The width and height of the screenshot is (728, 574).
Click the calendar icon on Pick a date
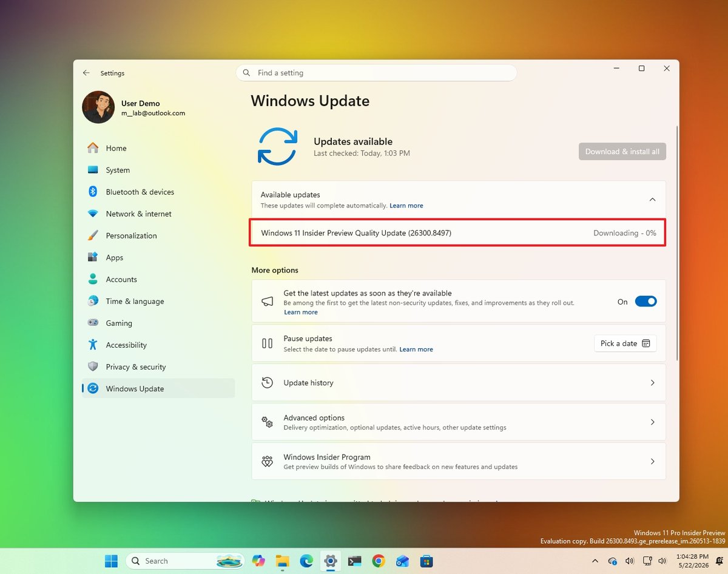[646, 343]
